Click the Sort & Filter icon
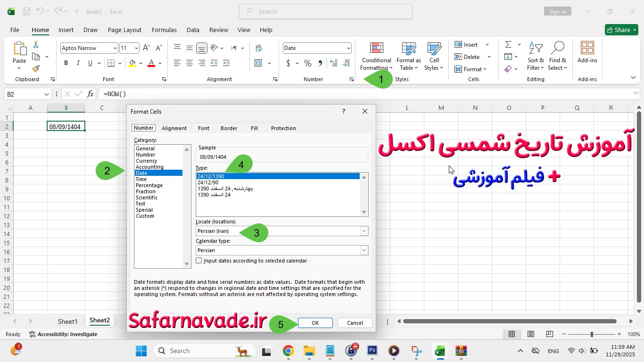Viewport: 644px width, 362px height. pos(535,56)
